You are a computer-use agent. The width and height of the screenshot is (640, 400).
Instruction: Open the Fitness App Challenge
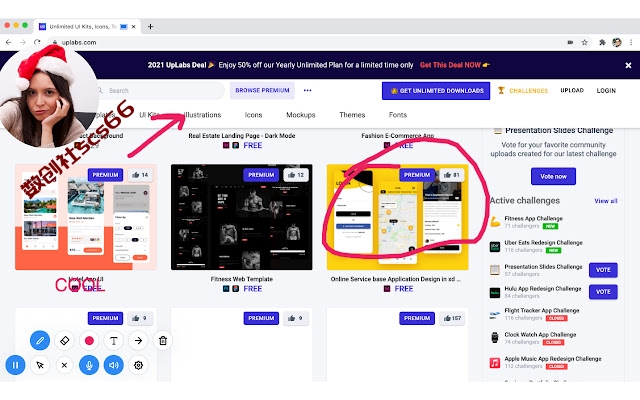(533, 218)
